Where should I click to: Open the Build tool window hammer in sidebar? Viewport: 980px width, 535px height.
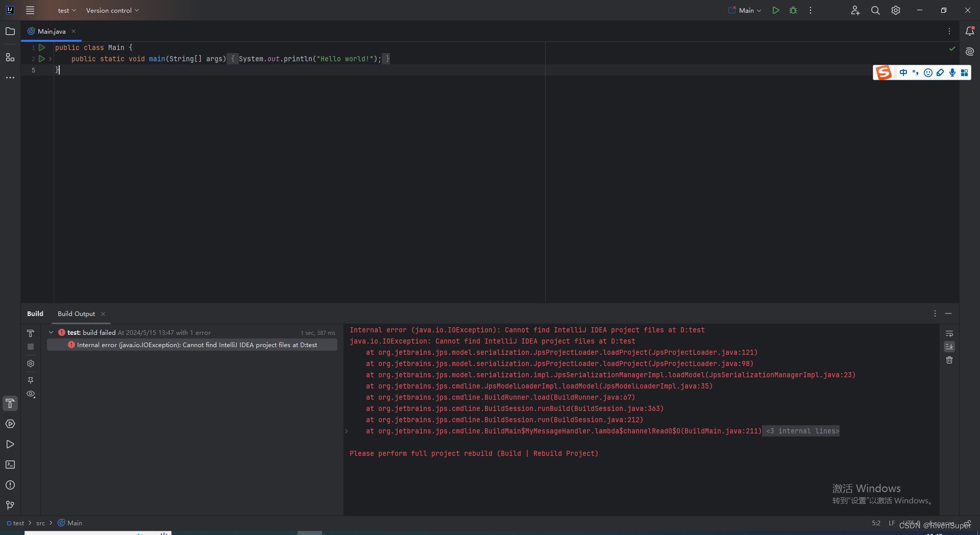click(x=10, y=403)
